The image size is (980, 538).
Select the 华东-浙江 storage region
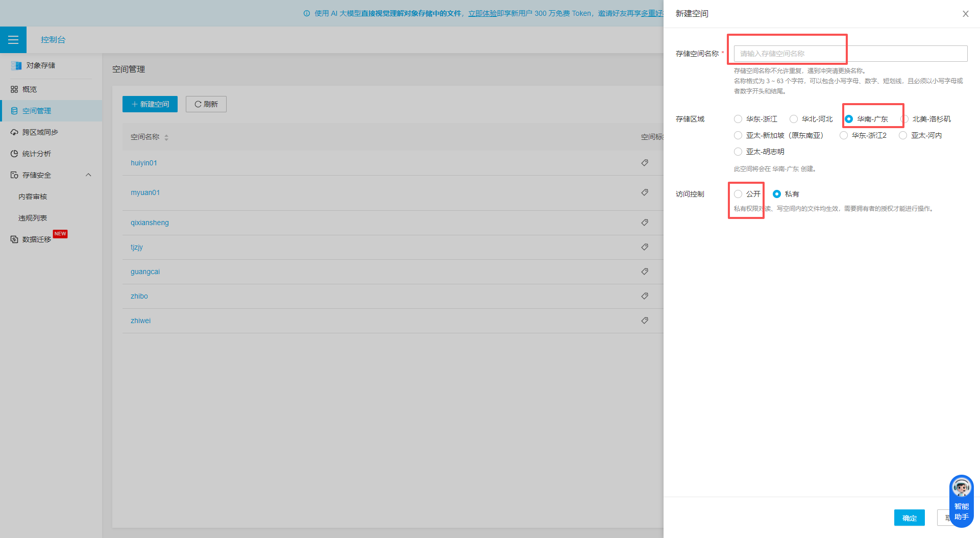pos(738,119)
